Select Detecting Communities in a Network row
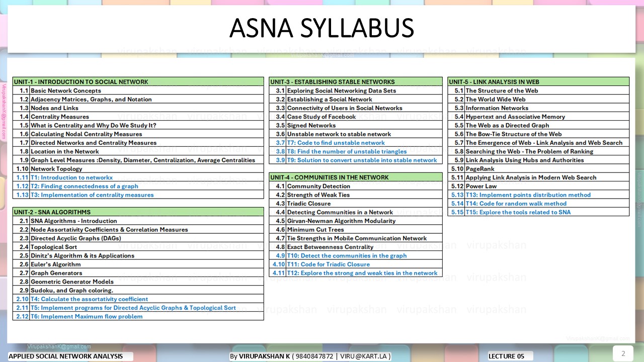644x362 pixels. click(356, 212)
